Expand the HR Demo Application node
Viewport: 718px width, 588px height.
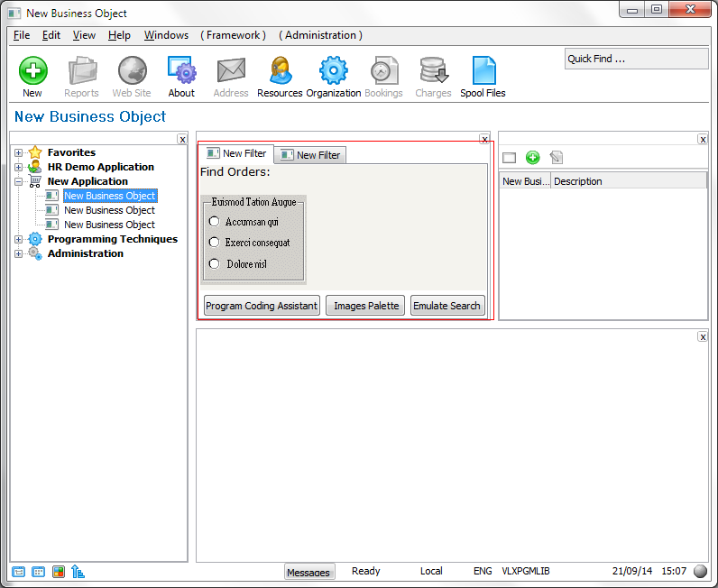tap(18, 167)
